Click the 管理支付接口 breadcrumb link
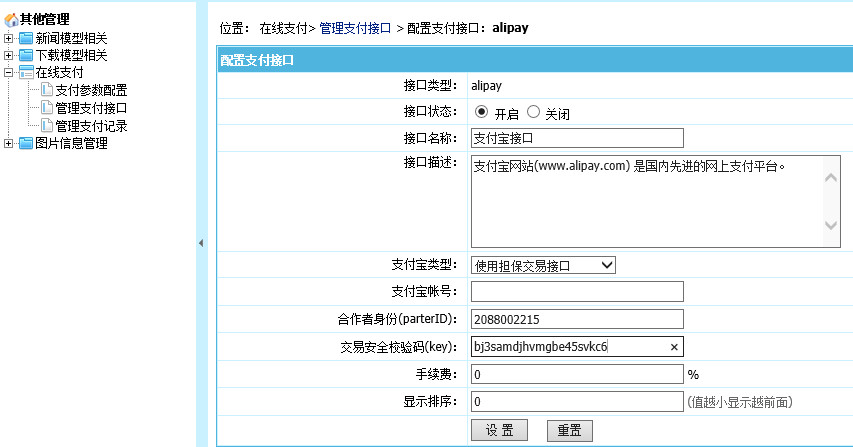 tap(355, 28)
